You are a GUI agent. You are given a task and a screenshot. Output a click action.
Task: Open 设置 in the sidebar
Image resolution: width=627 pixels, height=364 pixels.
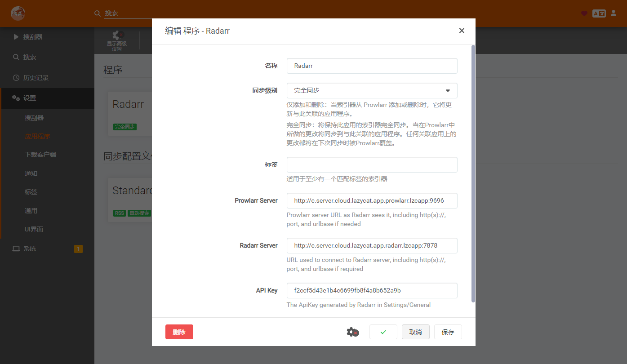pos(47,98)
